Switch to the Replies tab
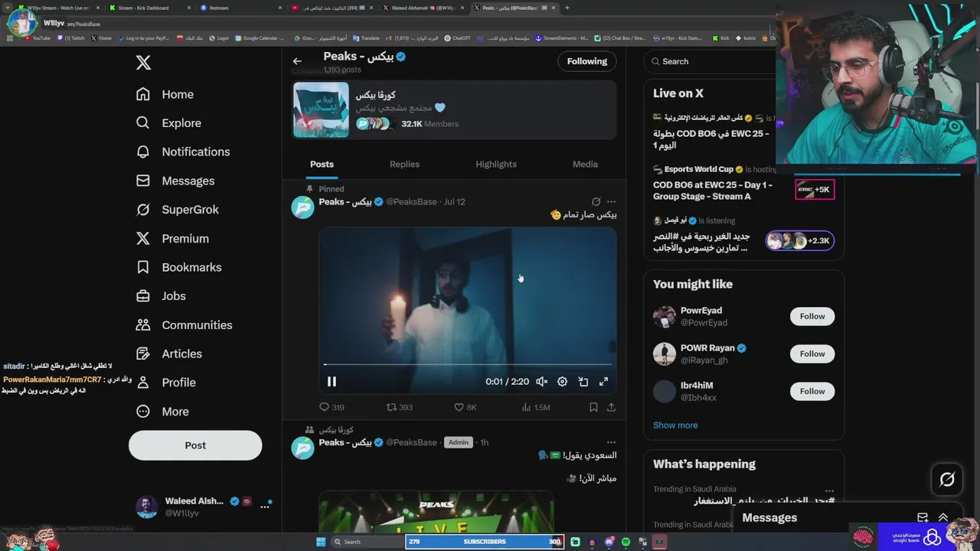Image resolution: width=980 pixels, height=551 pixels. point(404,165)
